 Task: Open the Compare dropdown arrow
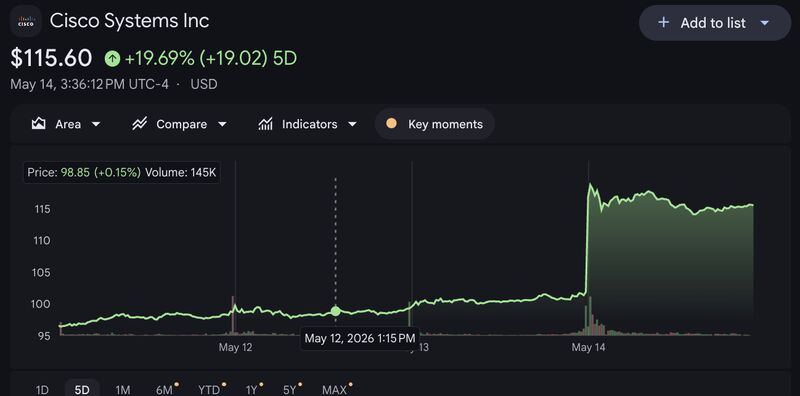coord(222,125)
